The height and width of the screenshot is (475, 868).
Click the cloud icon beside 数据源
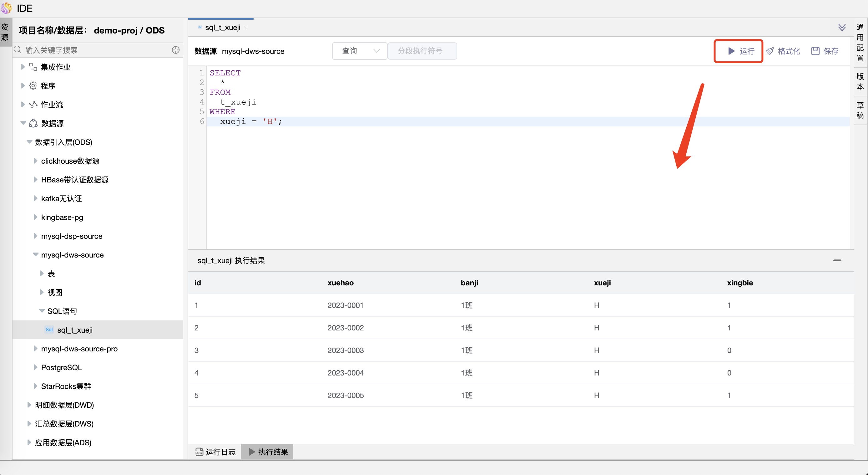33,123
